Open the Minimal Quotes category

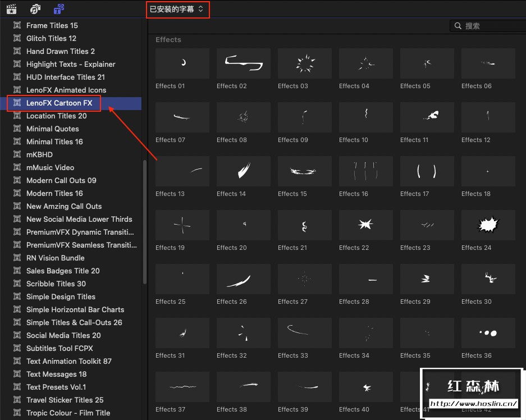click(x=52, y=129)
